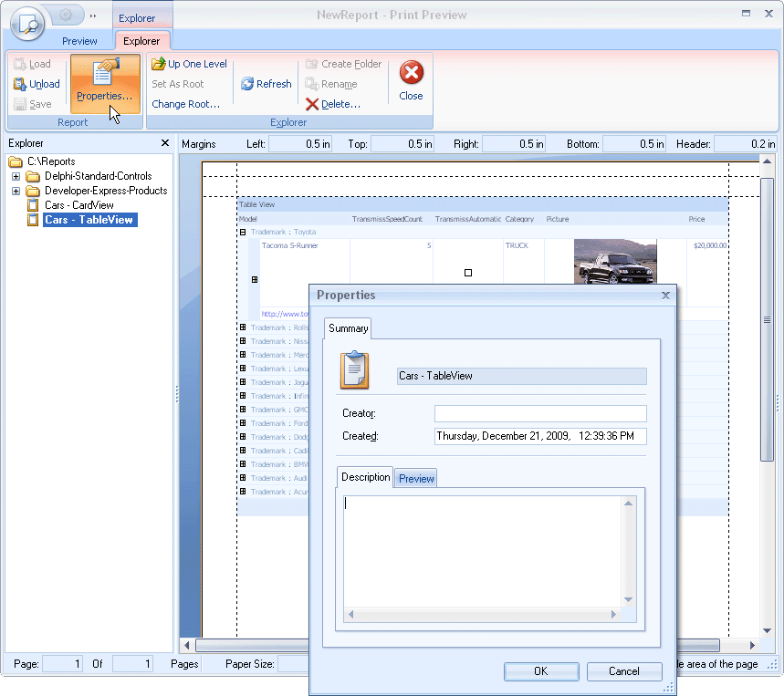Click the Print Preview application orb button
This screenshot has width=784, height=696.
[28, 24]
